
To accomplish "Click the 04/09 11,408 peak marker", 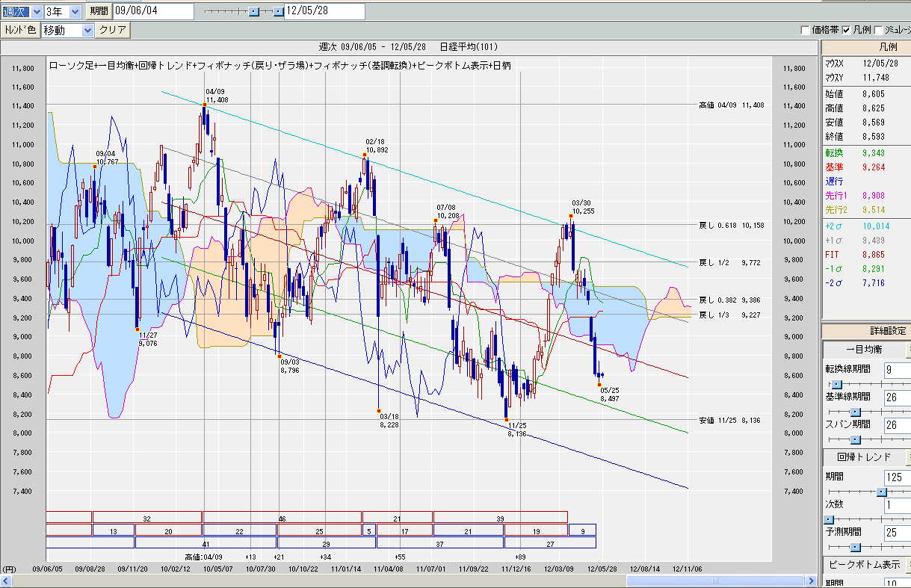I will pos(205,105).
